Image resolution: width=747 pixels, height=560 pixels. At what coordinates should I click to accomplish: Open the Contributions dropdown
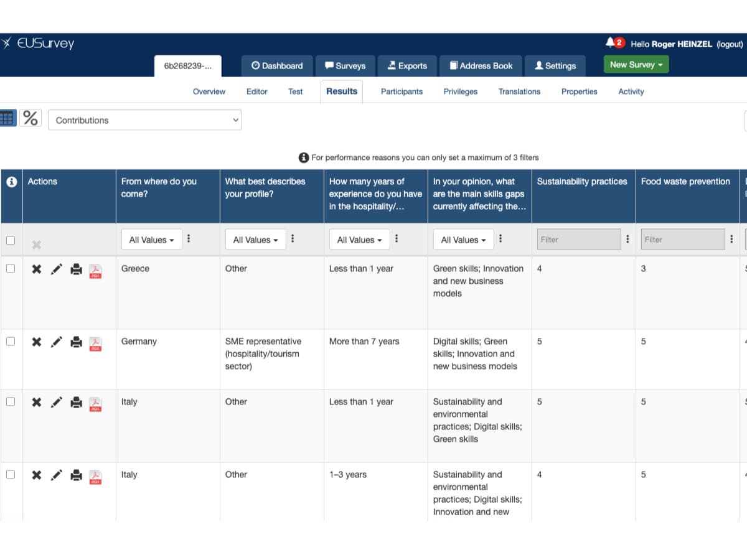coord(144,120)
